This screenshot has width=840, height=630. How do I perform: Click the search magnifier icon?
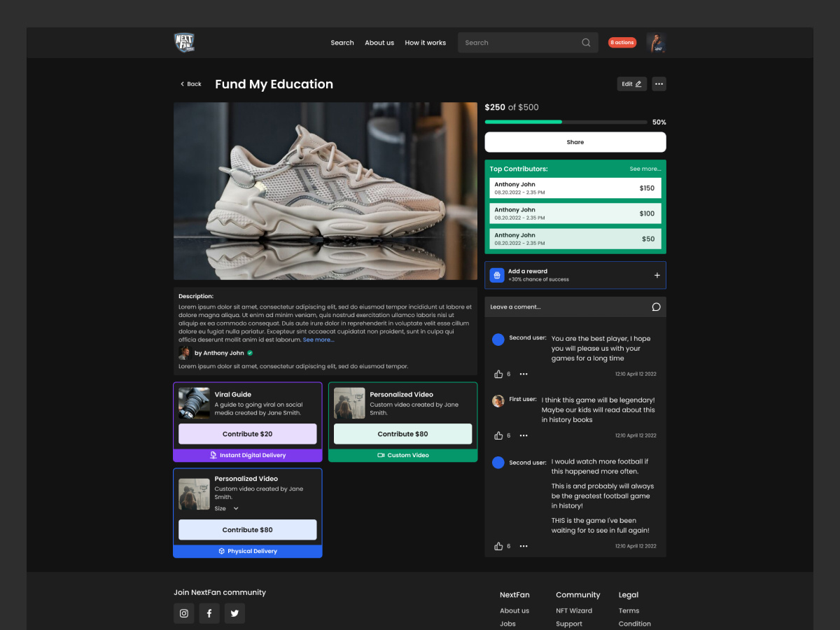586,42
